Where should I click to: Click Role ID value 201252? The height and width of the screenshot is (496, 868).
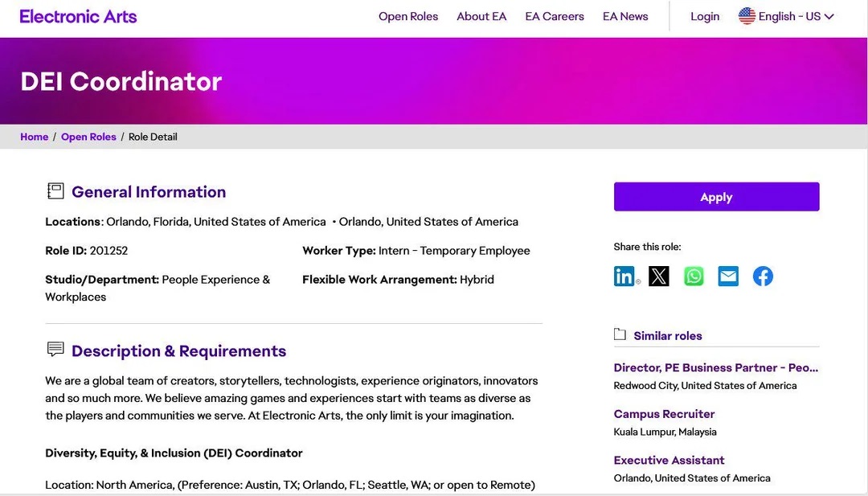click(109, 251)
